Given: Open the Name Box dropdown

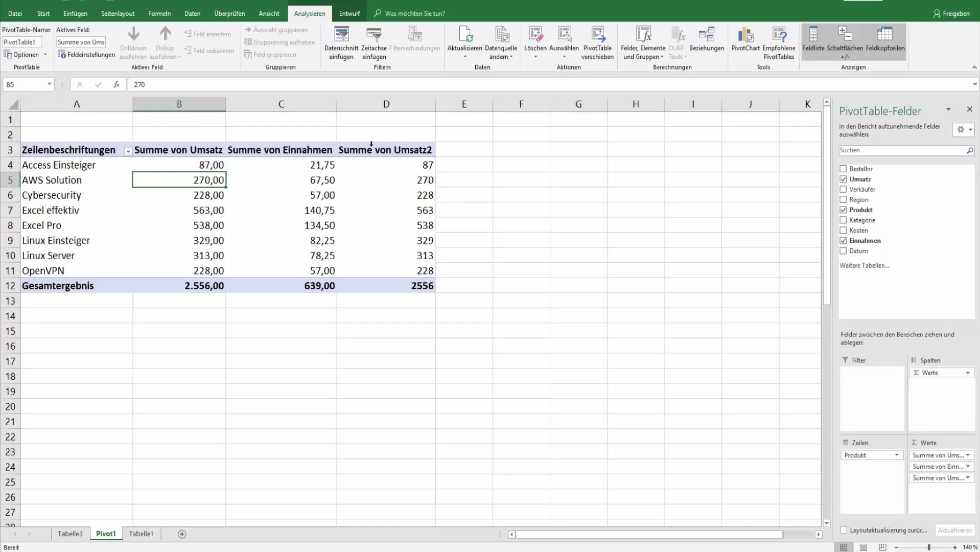Looking at the screenshot, I should (x=49, y=84).
